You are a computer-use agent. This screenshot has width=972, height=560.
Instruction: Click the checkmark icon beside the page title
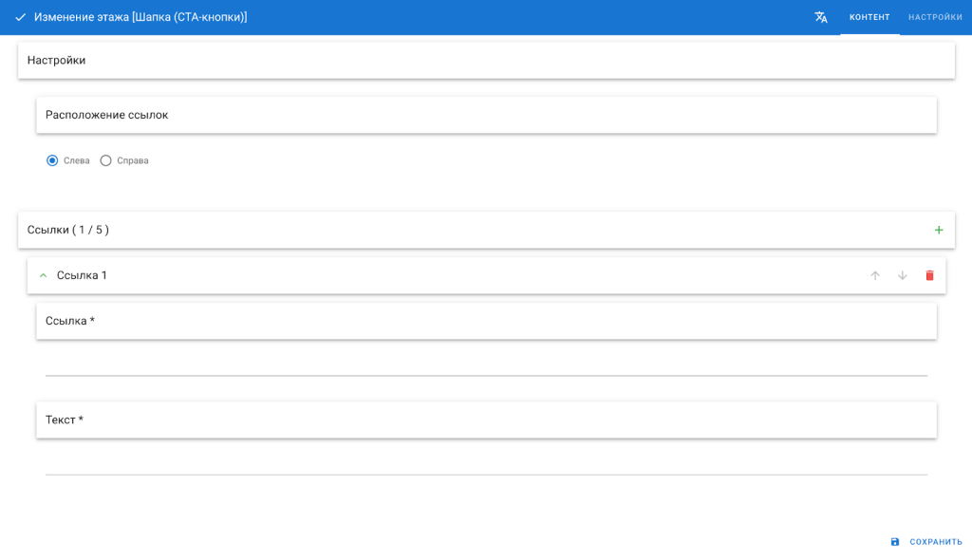pyautogui.click(x=20, y=17)
